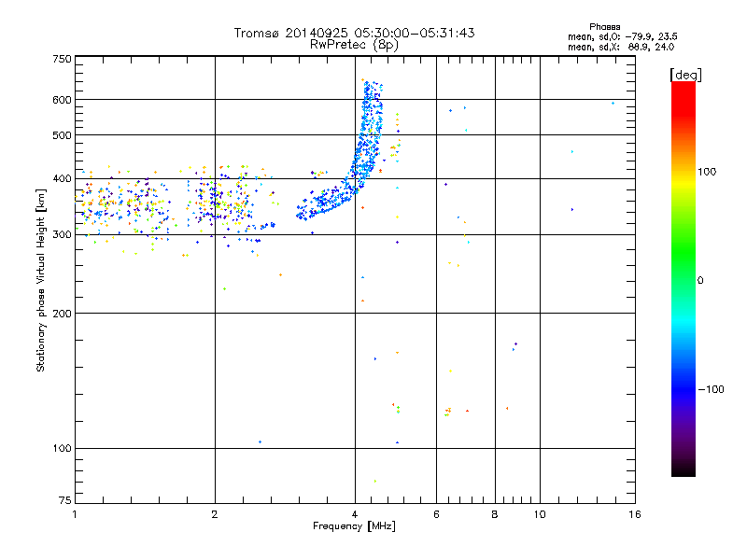Click the y-axis tick label '200'
The image size is (747, 560).
click(x=62, y=314)
